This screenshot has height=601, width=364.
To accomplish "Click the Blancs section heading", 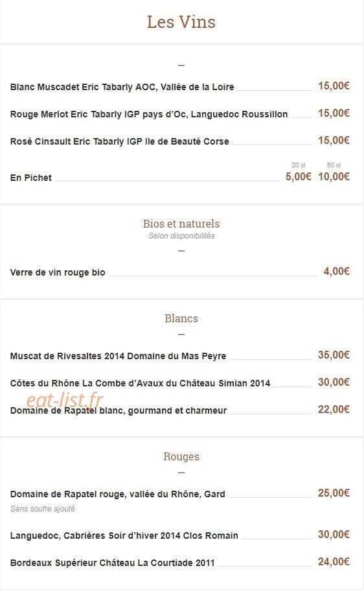I will coord(181,318).
